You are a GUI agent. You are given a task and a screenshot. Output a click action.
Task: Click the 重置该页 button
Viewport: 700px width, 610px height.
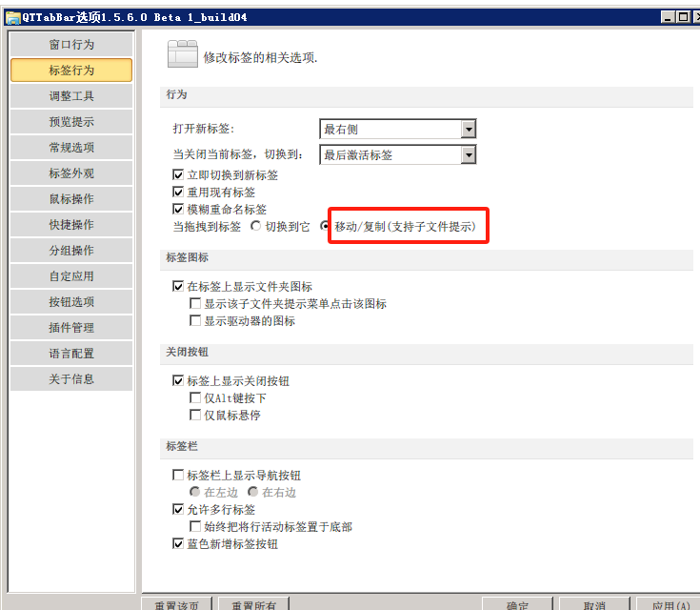pos(177,603)
